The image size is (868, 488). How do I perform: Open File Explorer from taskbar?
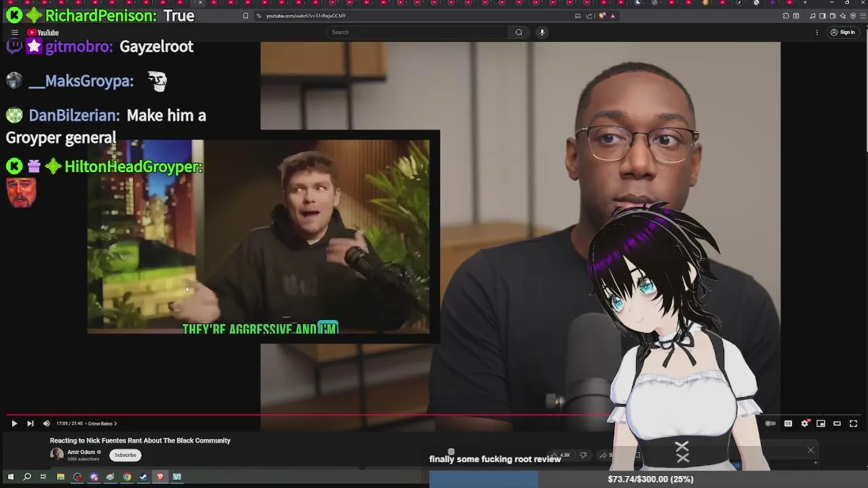click(x=60, y=477)
